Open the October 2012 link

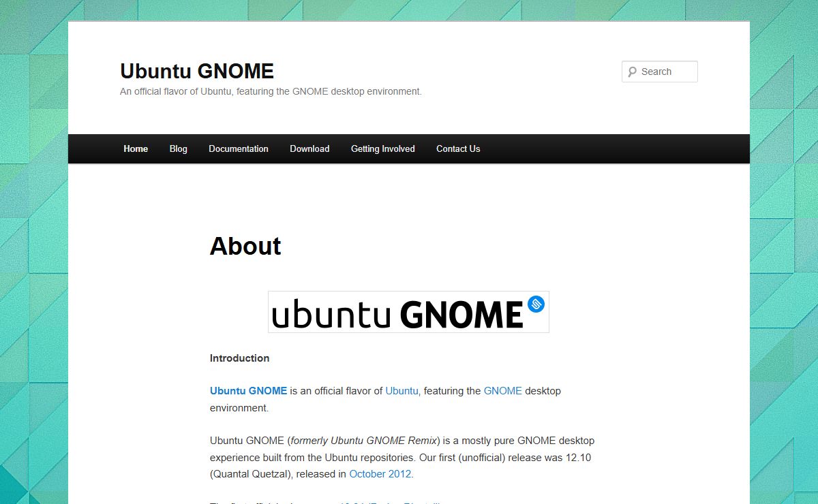(x=380, y=474)
